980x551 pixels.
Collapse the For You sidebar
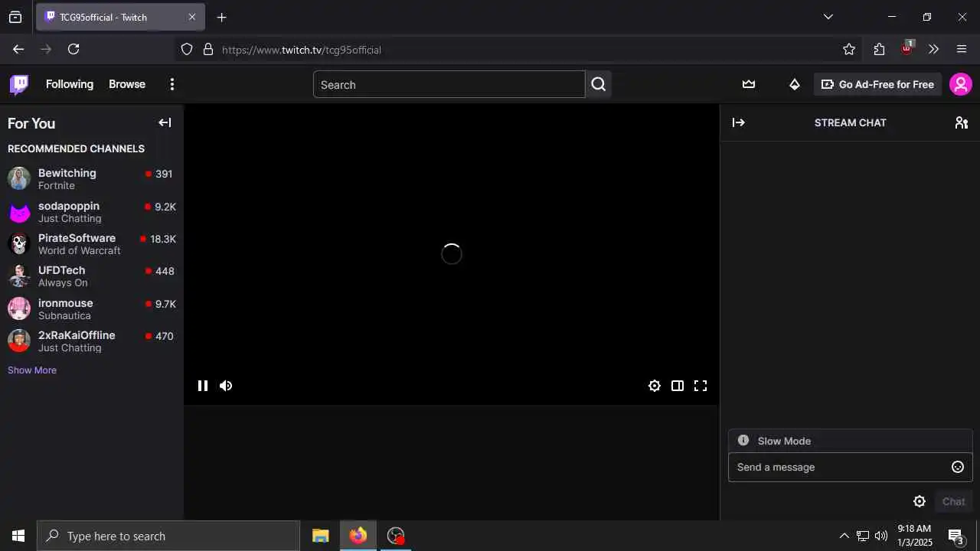coord(165,122)
